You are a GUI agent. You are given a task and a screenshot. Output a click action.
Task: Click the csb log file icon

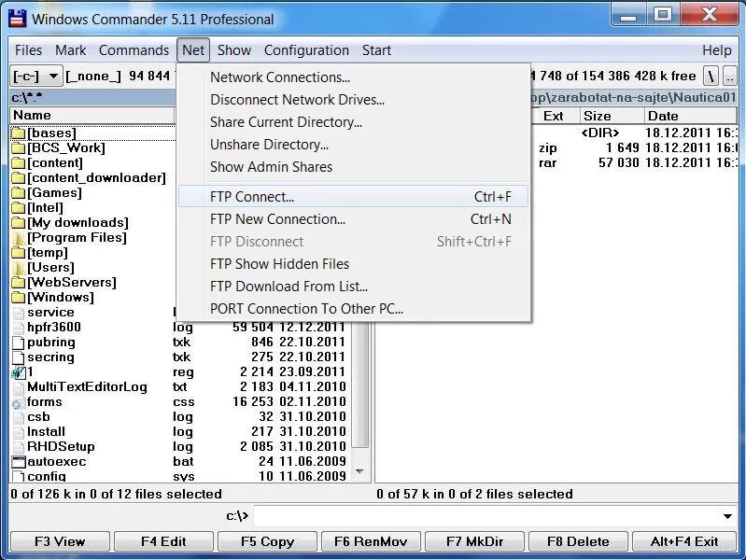pyautogui.click(x=19, y=417)
